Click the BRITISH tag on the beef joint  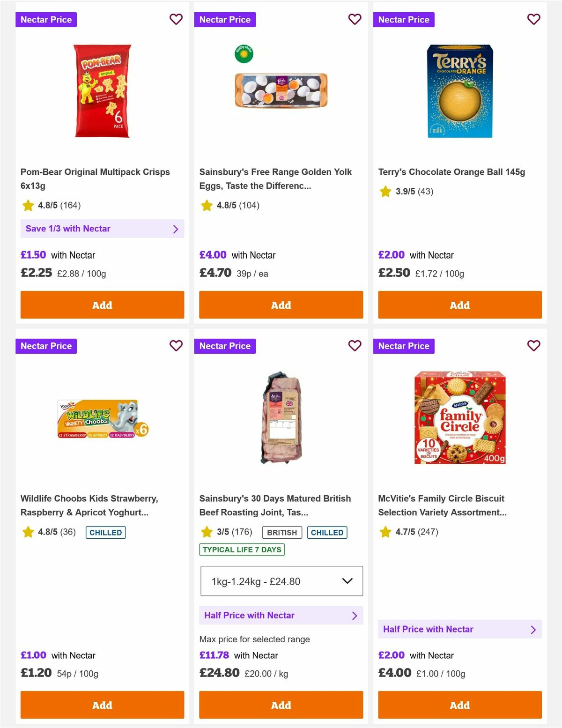(281, 532)
